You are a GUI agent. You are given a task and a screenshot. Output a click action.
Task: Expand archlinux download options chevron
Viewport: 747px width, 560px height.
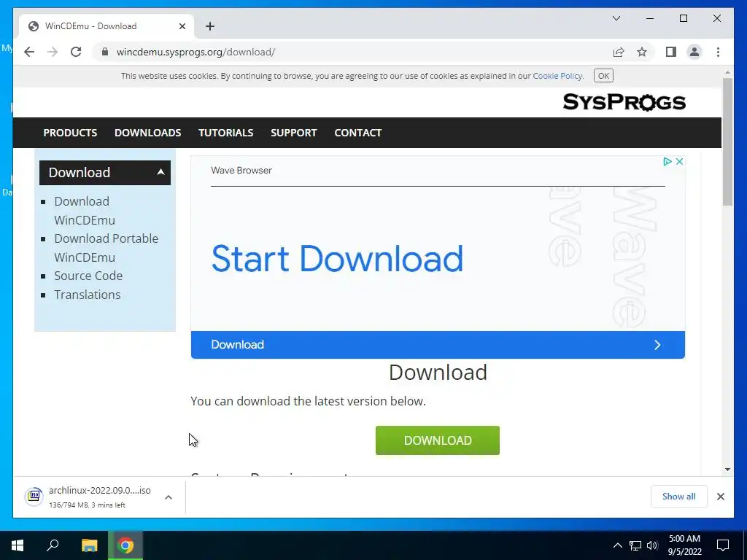pyautogui.click(x=169, y=497)
